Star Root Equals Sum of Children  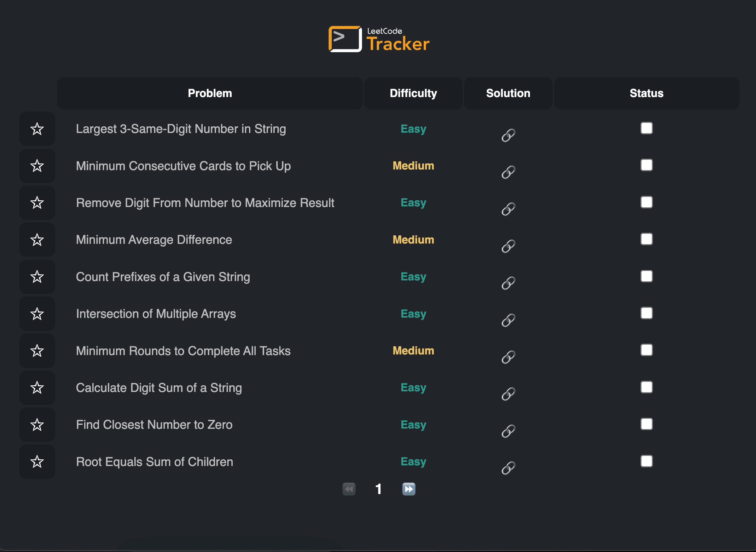[37, 462]
